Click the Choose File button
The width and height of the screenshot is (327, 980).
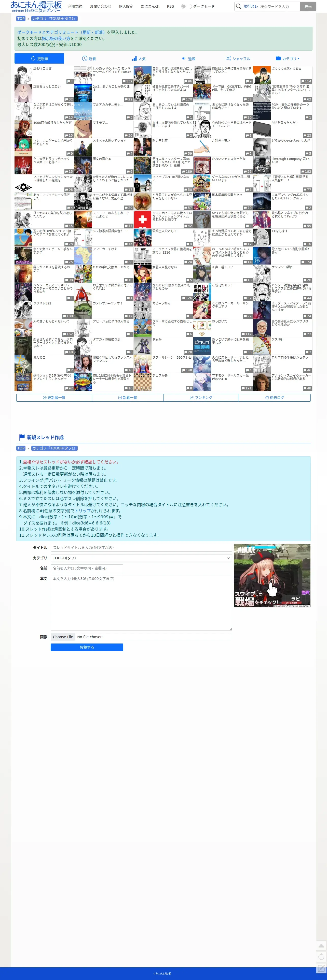pyautogui.click(x=63, y=637)
